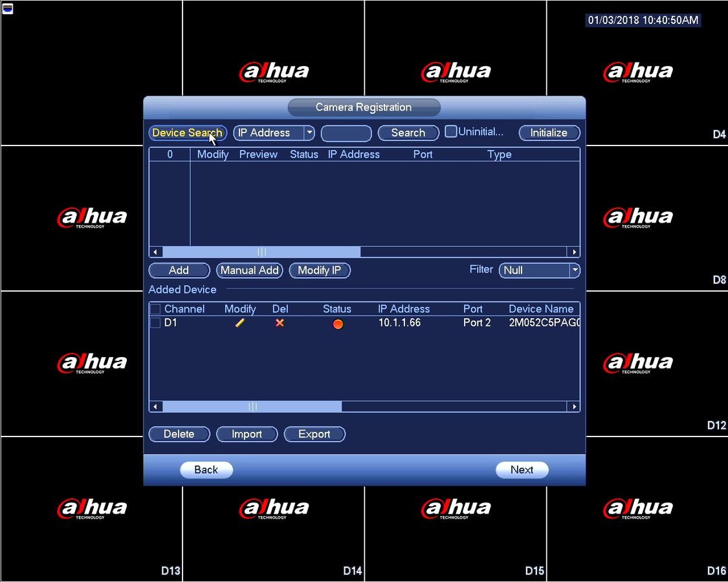
Task: Click the pencil Modify icon for D1
Action: click(x=239, y=323)
